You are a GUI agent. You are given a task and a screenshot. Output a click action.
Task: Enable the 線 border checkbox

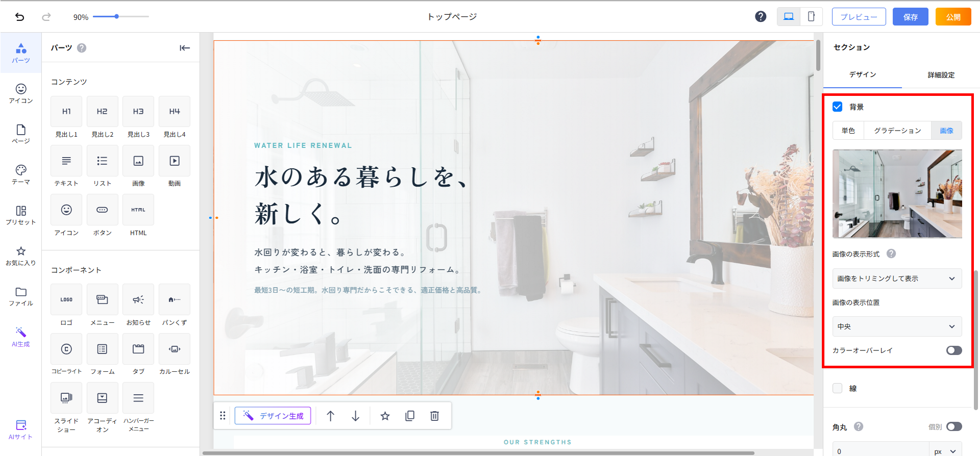coord(838,388)
